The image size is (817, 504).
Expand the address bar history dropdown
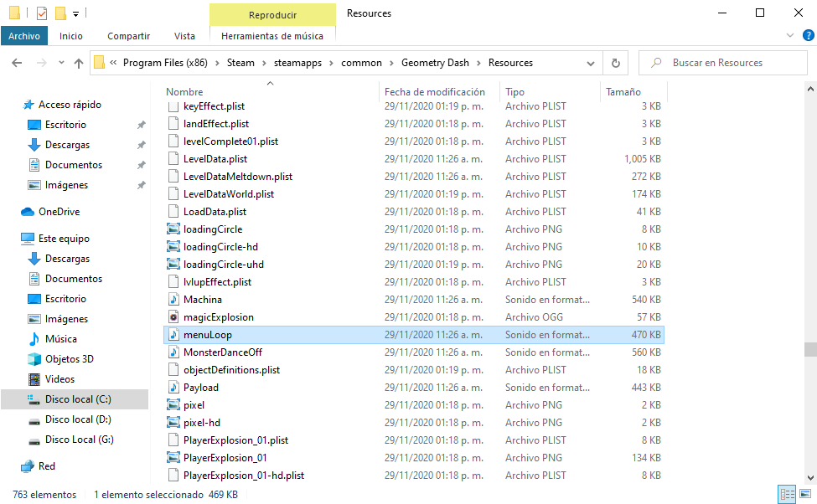coord(591,63)
